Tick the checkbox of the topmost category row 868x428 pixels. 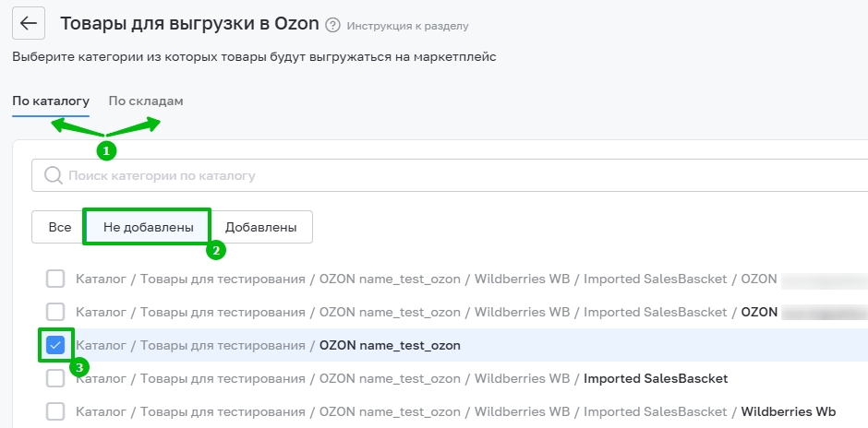pos(56,279)
